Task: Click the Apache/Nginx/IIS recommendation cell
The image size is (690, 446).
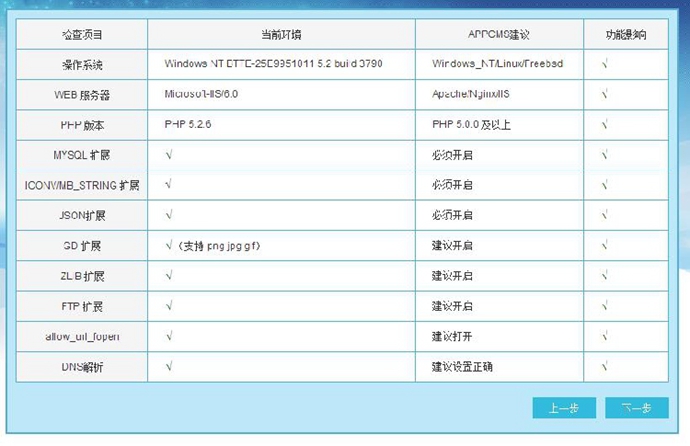Action: (471, 94)
